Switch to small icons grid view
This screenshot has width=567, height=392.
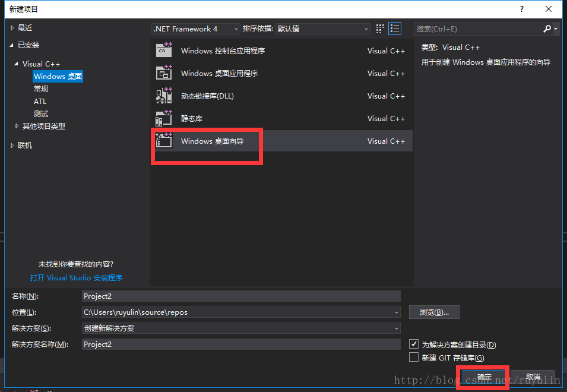380,29
